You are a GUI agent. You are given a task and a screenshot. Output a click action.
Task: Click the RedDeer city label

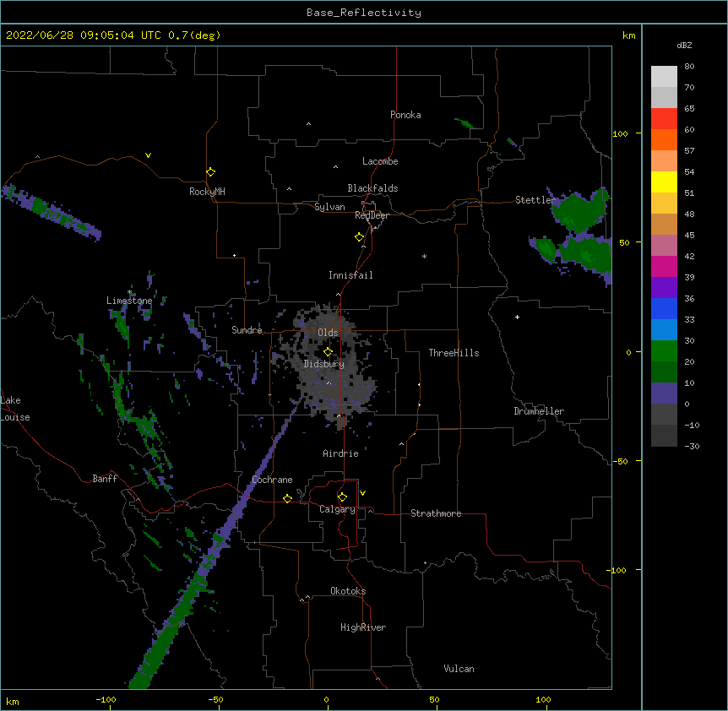(372, 215)
